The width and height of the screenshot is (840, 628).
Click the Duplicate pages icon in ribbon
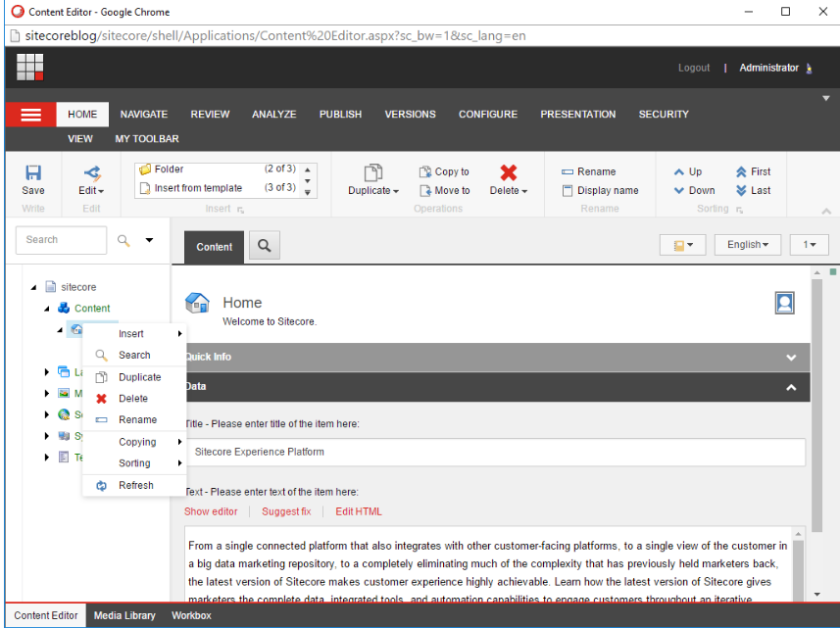(x=373, y=173)
